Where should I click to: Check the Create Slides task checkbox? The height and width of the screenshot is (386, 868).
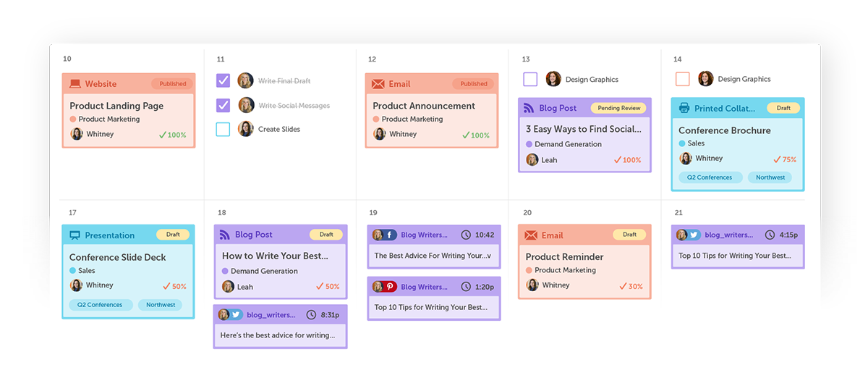pyautogui.click(x=223, y=130)
